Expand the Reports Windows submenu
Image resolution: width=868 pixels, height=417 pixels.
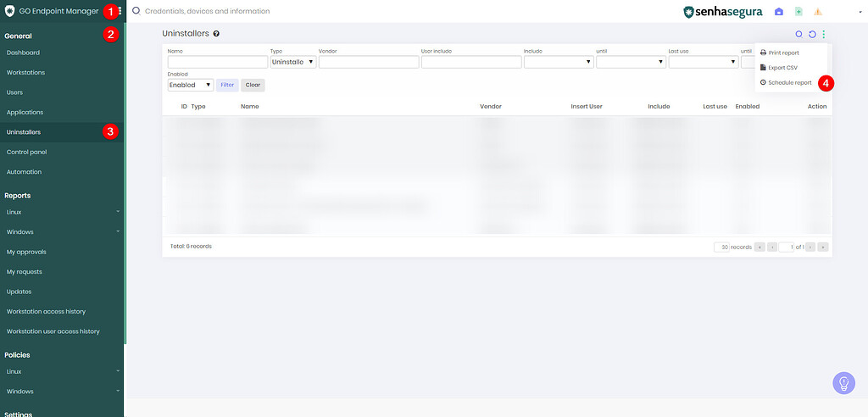point(63,232)
